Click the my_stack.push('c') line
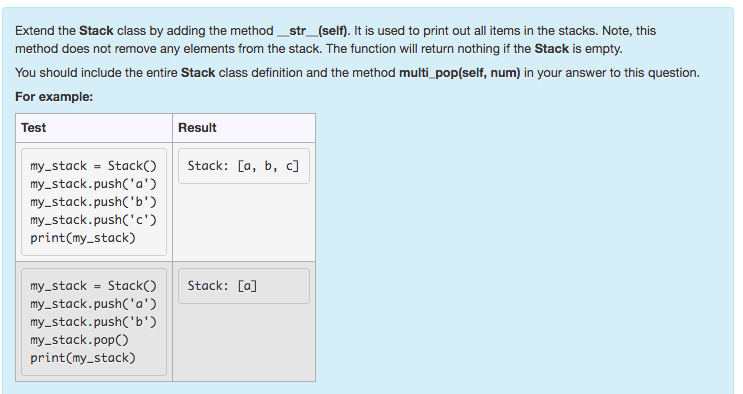 point(93,220)
